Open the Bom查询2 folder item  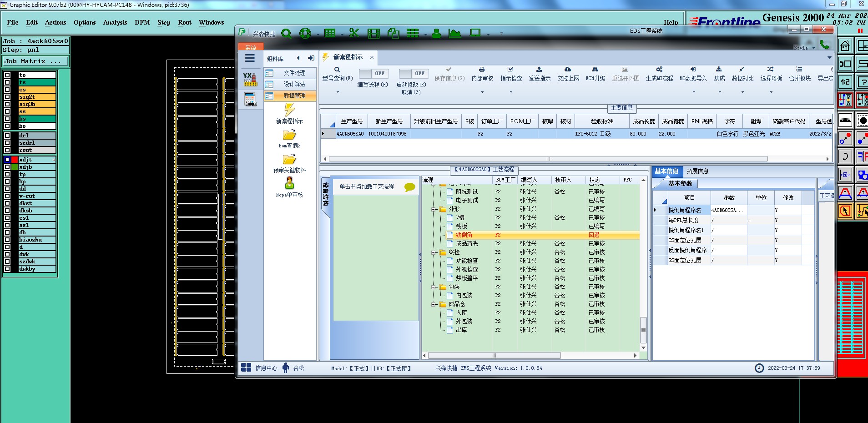[289, 139]
